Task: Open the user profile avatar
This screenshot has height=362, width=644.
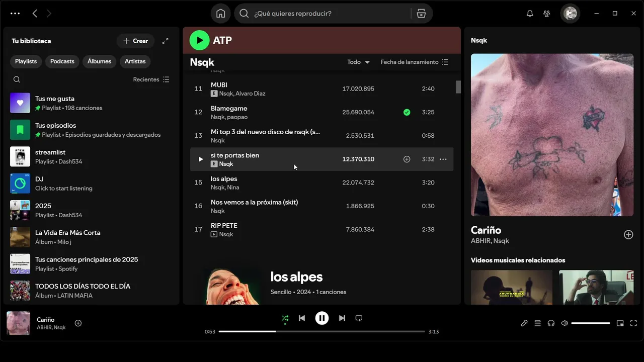Action: click(570, 14)
